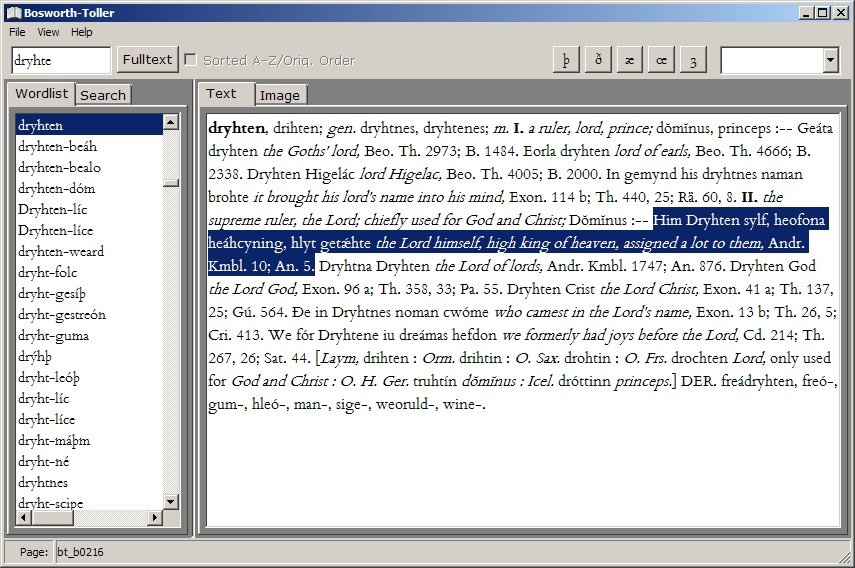Insert the eth (ð) character
Screen dimensions: 855x568
click(x=598, y=59)
